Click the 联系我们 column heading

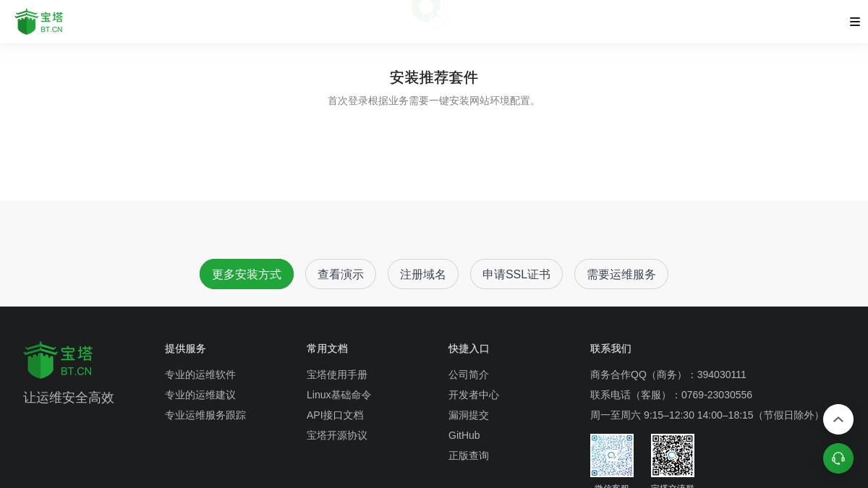click(x=610, y=348)
